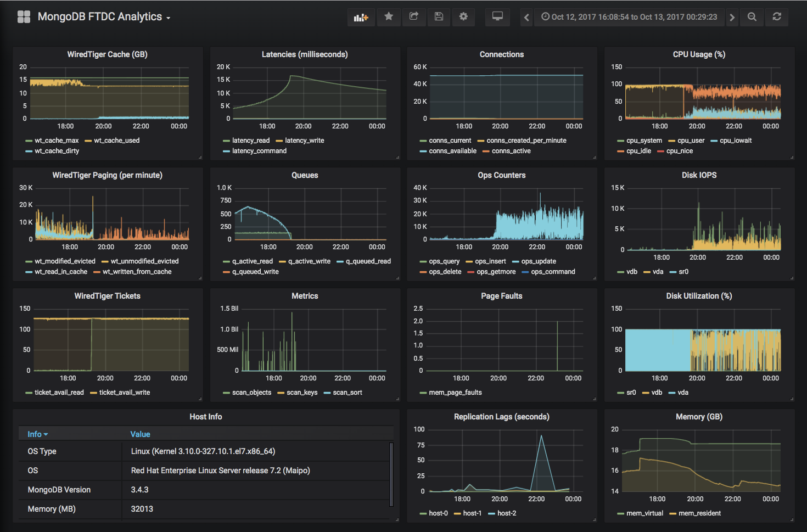Star this dashboard as a favorite
Image resolution: width=807 pixels, height=532 pixels.
tap(389, 16)
